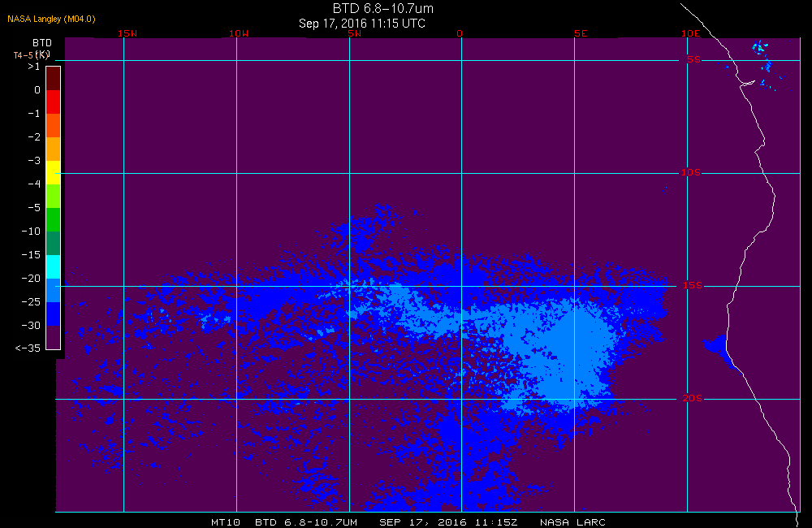Click the "-20" legend tick label

pyautogui.click(x=31, y=279)
